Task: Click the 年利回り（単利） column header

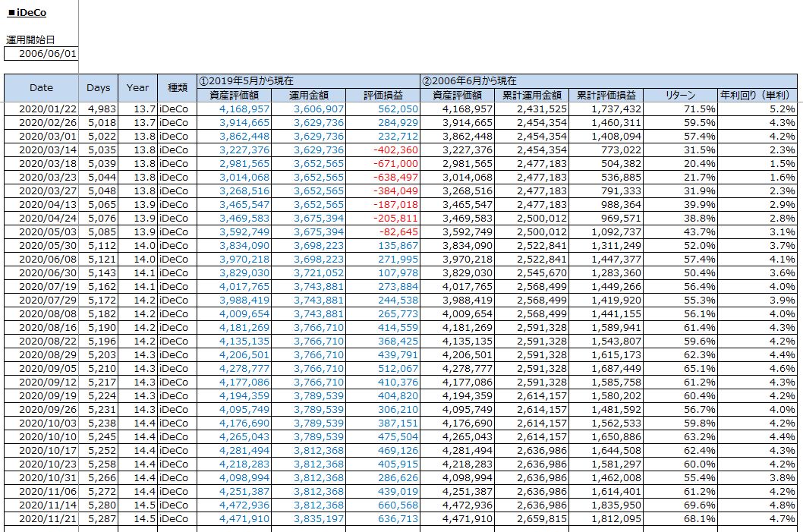Action: pos(757,96)
